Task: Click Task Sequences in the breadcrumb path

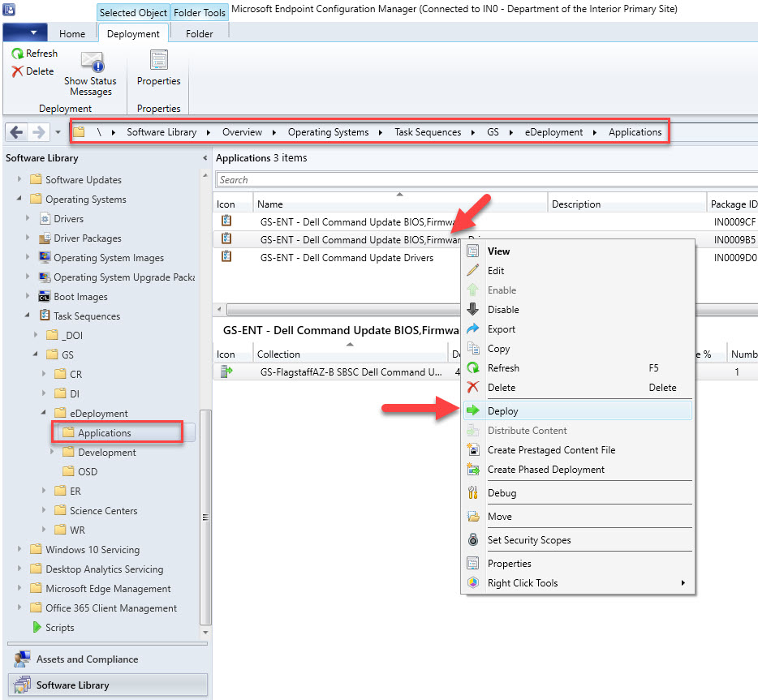Action: point(428,132)
